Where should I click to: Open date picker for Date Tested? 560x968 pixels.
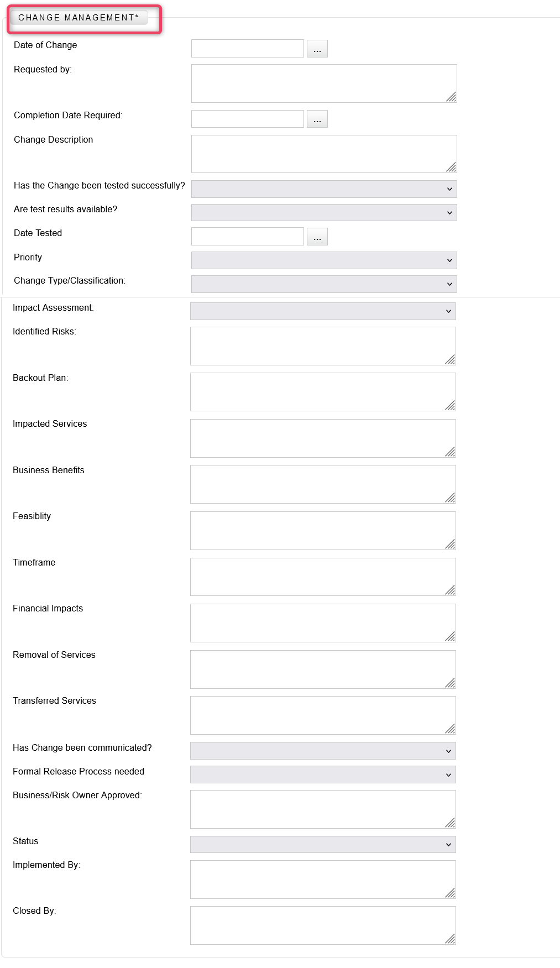point(317,237)
